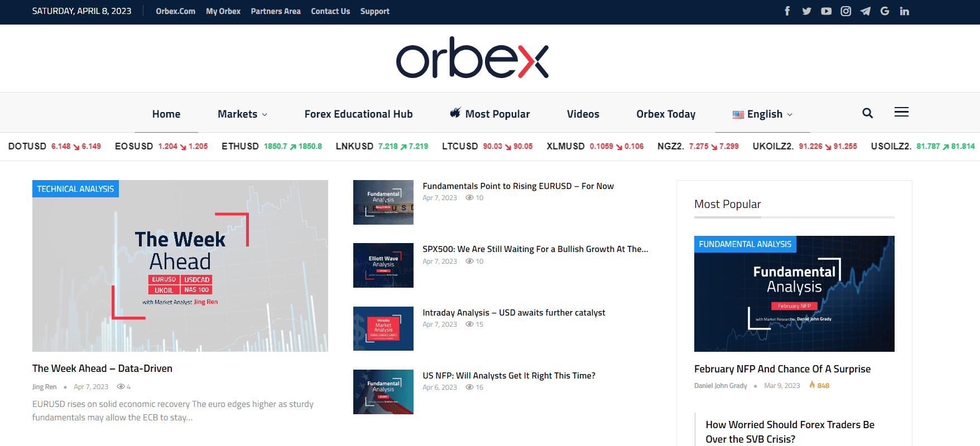Click the Mar 9, 2023 date text
Screen dimensions: 980x446
pos(782,386)
